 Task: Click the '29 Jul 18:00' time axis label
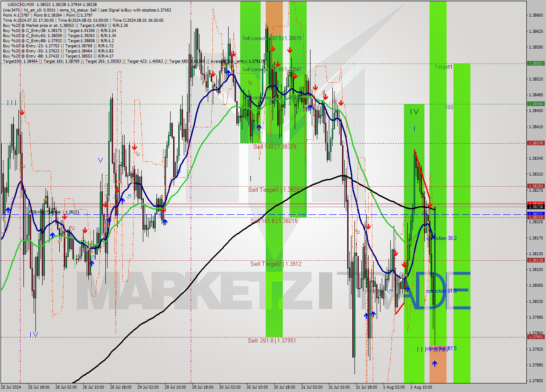(x=202, y=387)
